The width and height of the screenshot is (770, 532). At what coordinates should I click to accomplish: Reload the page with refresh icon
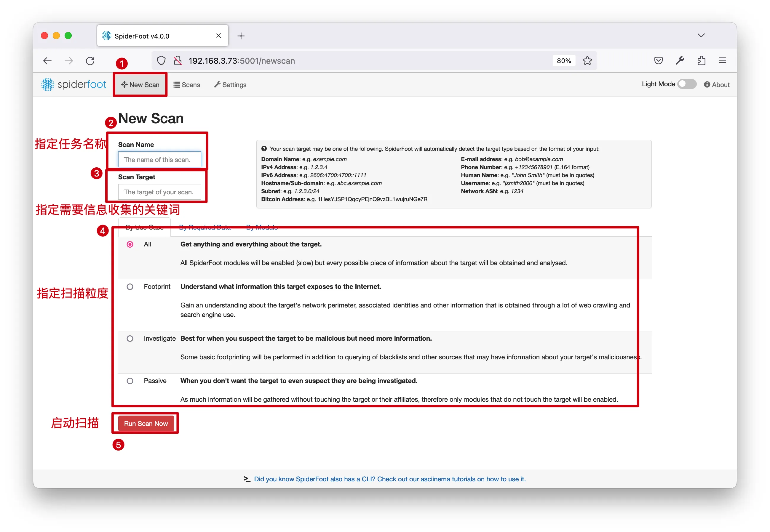tap(90, 61)
